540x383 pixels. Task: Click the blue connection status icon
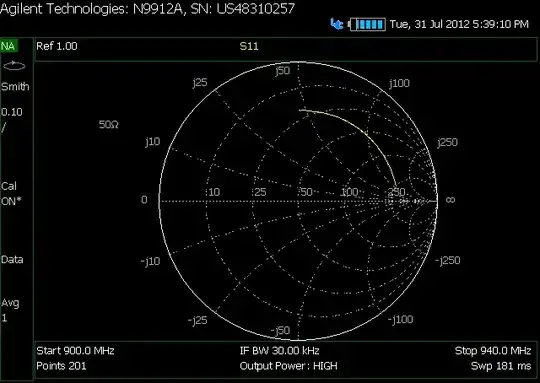337,24
